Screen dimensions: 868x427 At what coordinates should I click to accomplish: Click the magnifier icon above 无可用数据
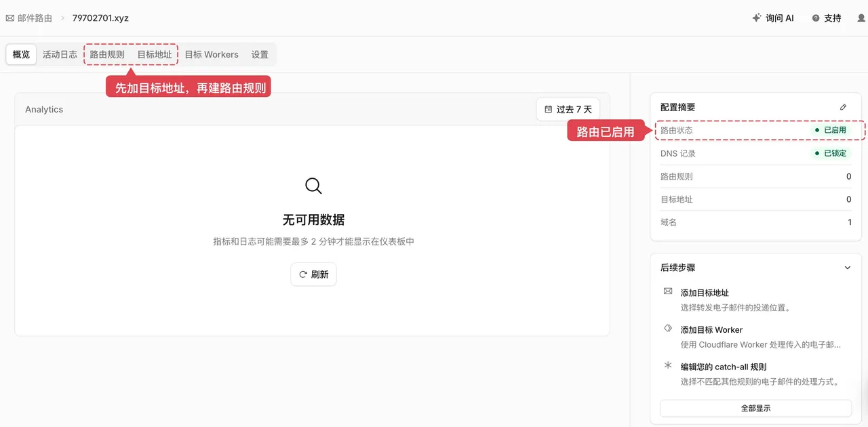tap(313, 186)
